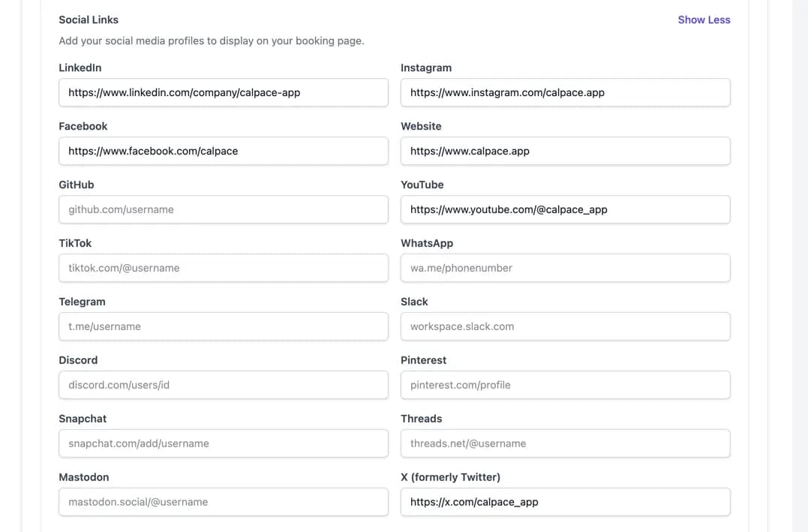Focus the Threads username input
808x532 pixels.
pos(565,443)
